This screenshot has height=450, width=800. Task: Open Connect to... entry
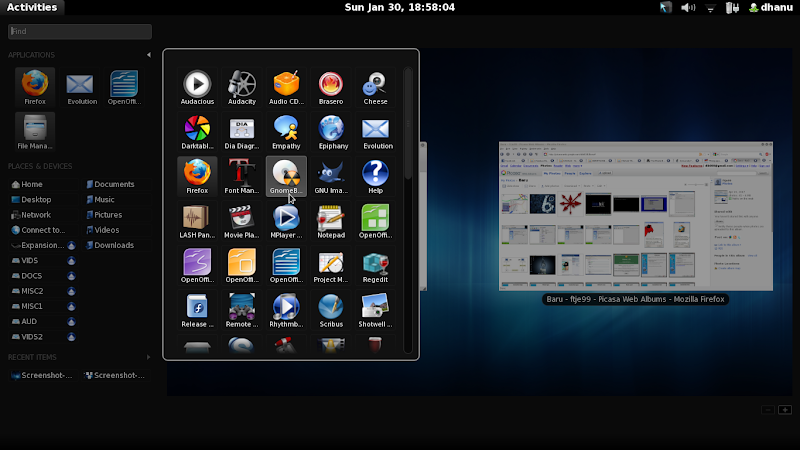point(38,230)
